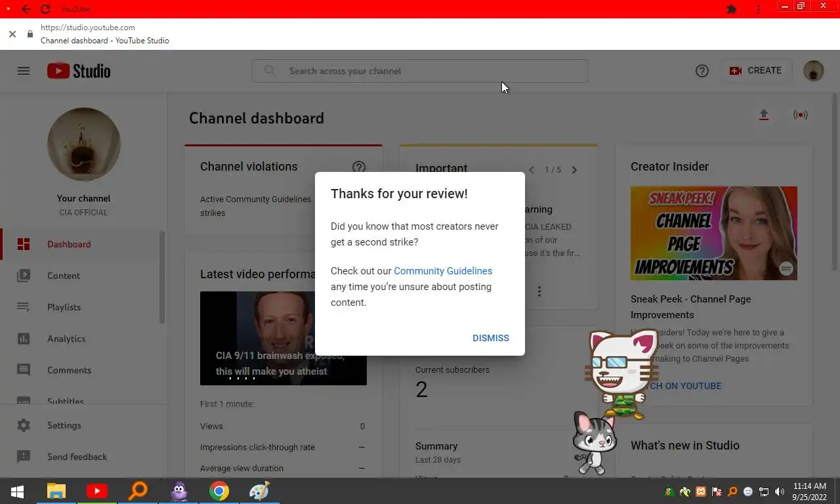Open the three-dot options on Important card
This screenshot has height=504, width=840.
coord(539,291)
